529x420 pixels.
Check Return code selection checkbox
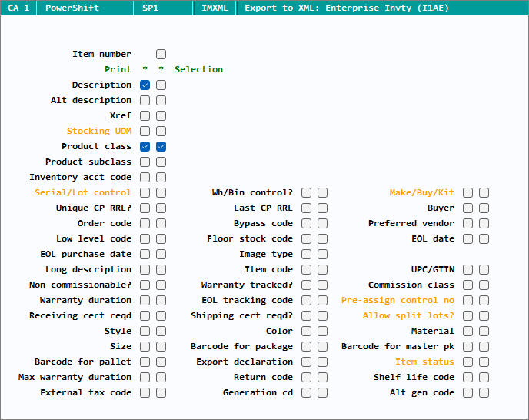click(x=322, y=377)
